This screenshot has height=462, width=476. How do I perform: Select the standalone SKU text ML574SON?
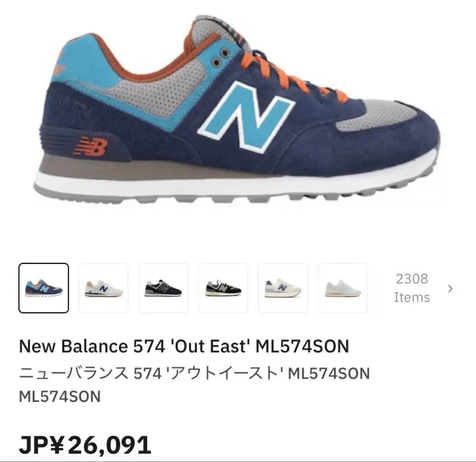click(60, 397)
